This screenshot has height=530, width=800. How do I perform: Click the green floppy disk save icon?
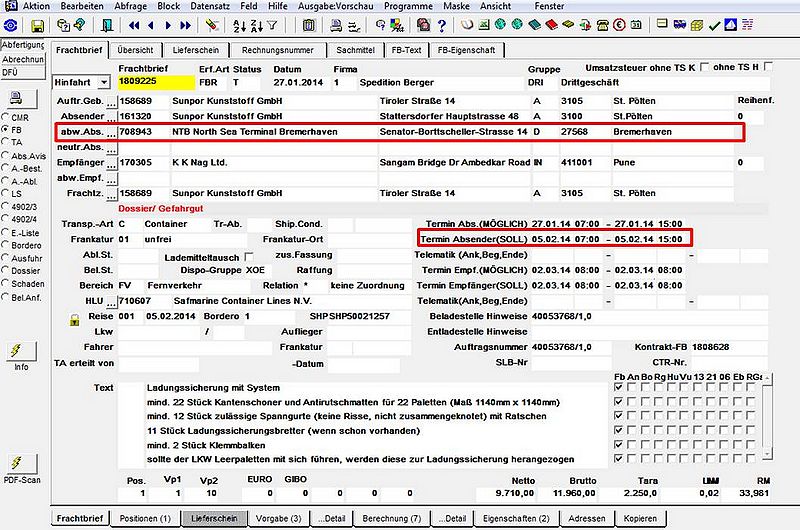(37, 26)
